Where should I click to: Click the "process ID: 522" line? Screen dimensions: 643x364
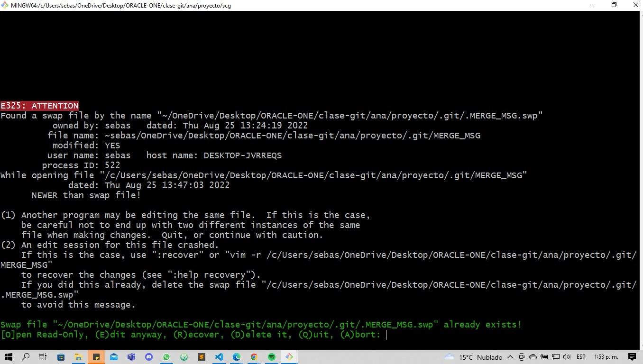pos(81,165)
